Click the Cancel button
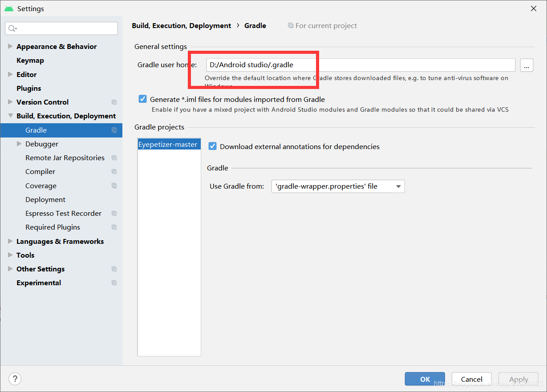This screenshot has height=392, width=547. tap(472, 379)
